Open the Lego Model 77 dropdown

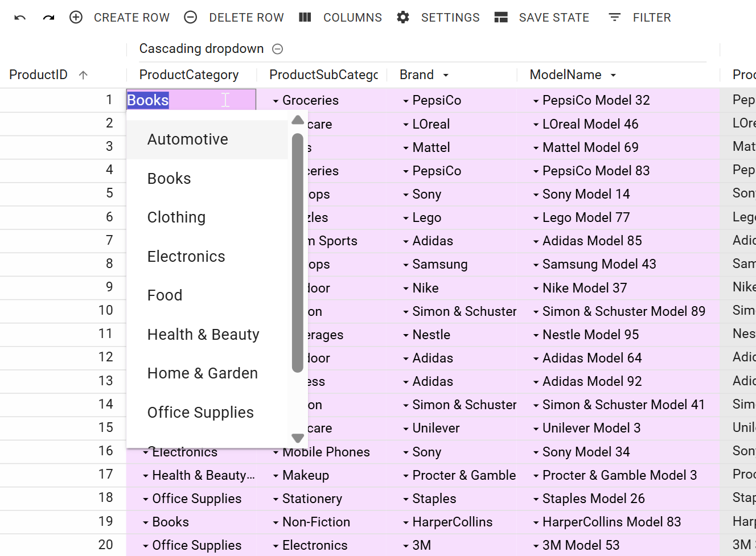(536, 218)
